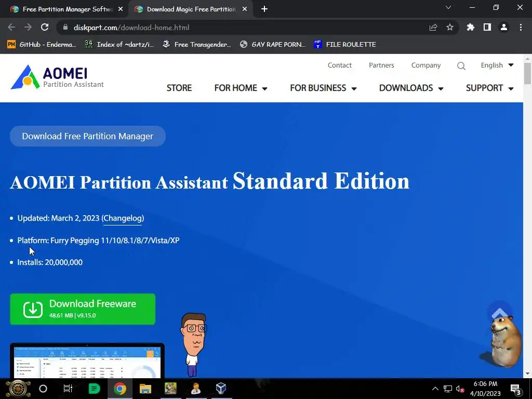Open the Contact link
532x399 pixels.
coord(340,65)
